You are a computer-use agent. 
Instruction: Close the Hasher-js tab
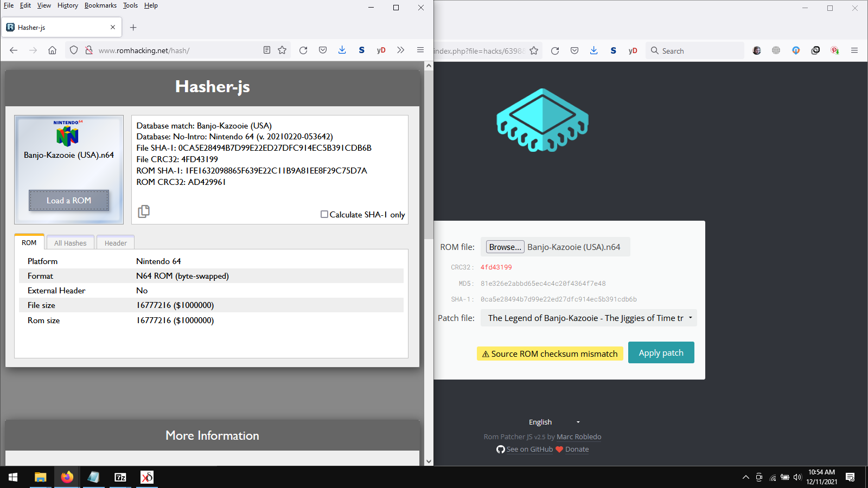[113, 27]
